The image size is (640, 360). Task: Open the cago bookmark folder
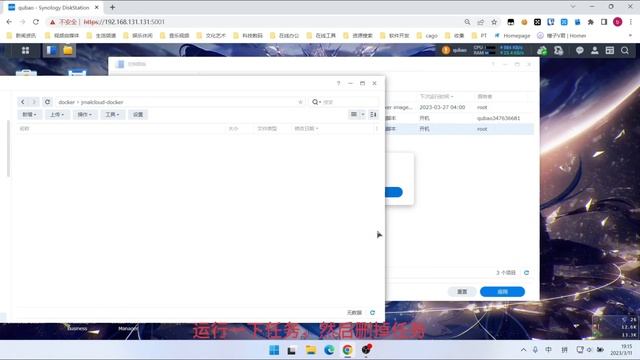point(427,36)
